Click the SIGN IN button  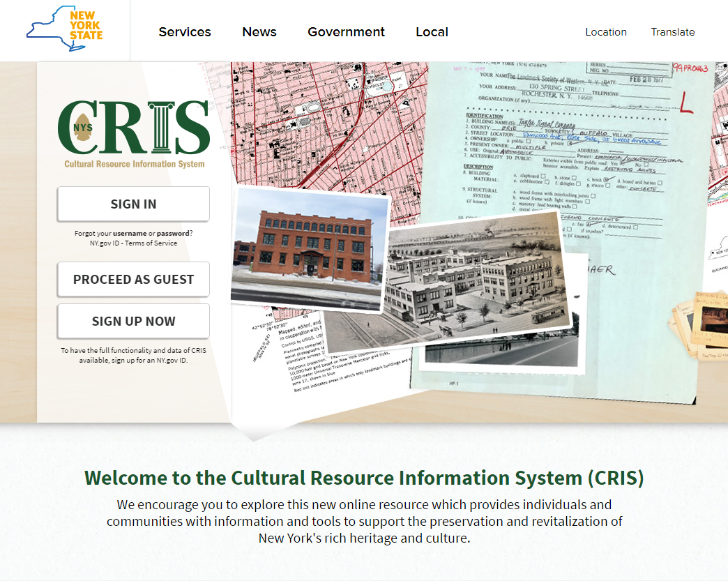tap(132, 204)
